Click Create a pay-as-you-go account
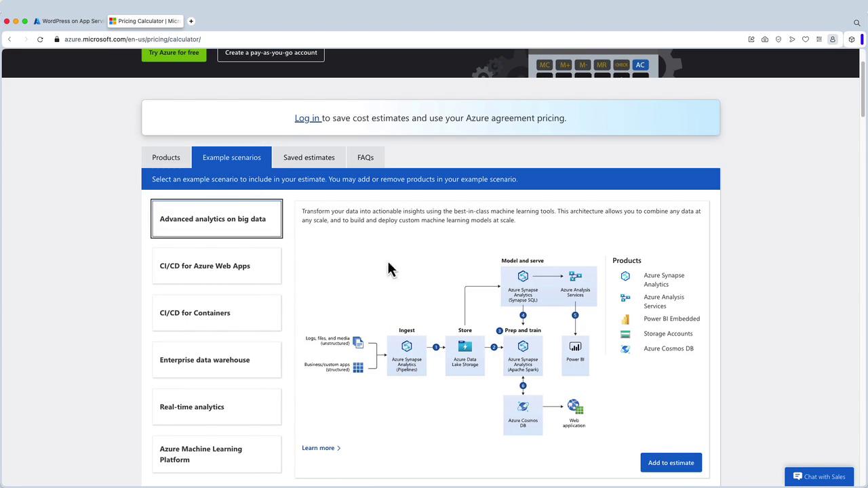868x488 pixels. (271, 54)
